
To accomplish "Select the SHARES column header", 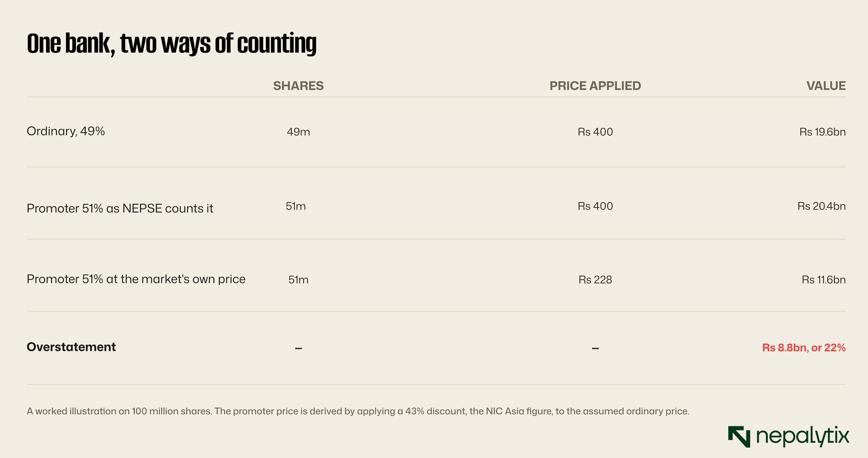I will 298,86.
